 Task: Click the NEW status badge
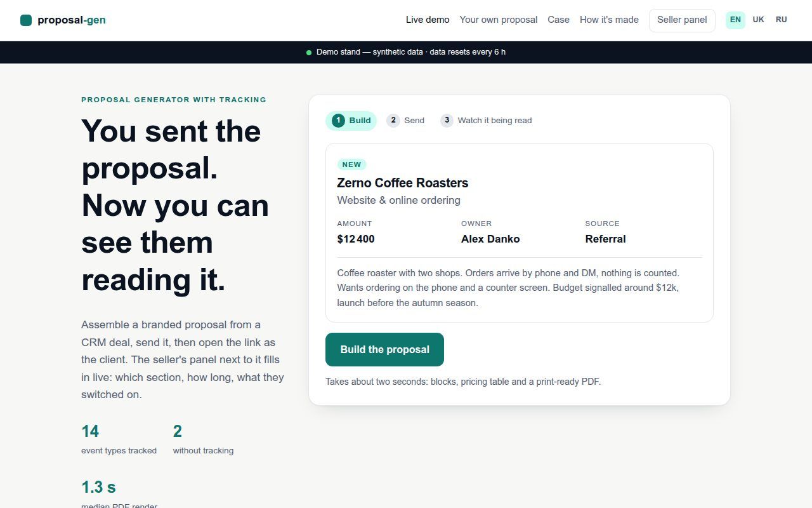point(351,164)
